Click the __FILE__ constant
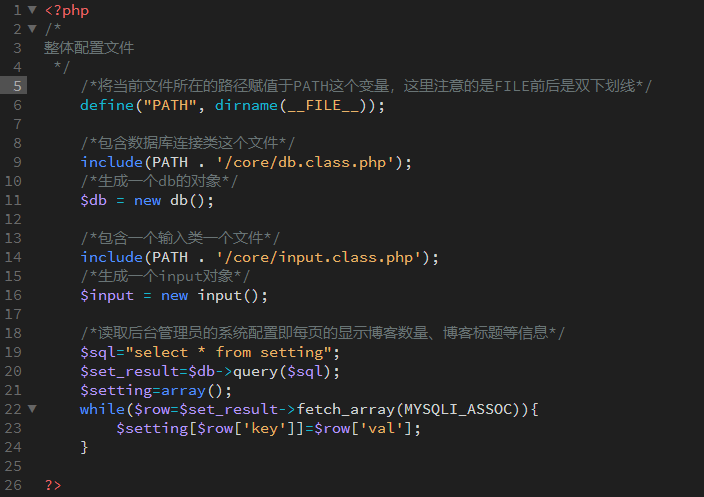This screenshot has height=497, width=704. point(323,106)
